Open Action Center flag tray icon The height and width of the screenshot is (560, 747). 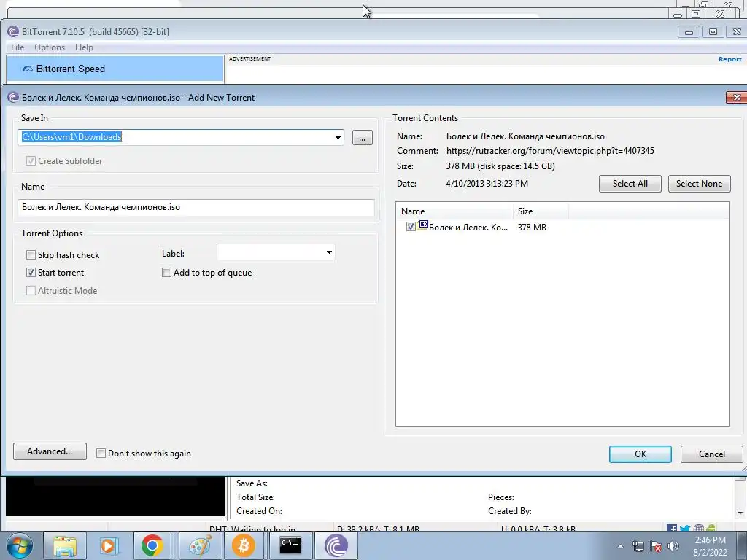pos(656,546)
